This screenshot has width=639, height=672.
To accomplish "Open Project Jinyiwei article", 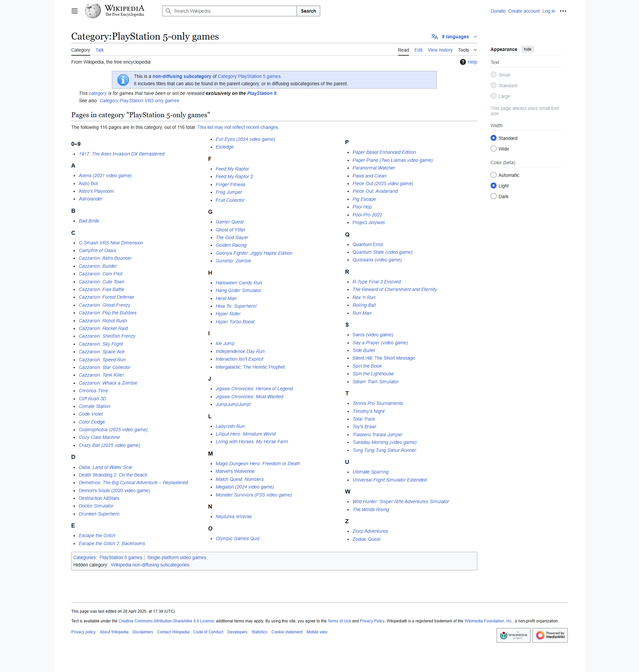I will click(368, 222).
